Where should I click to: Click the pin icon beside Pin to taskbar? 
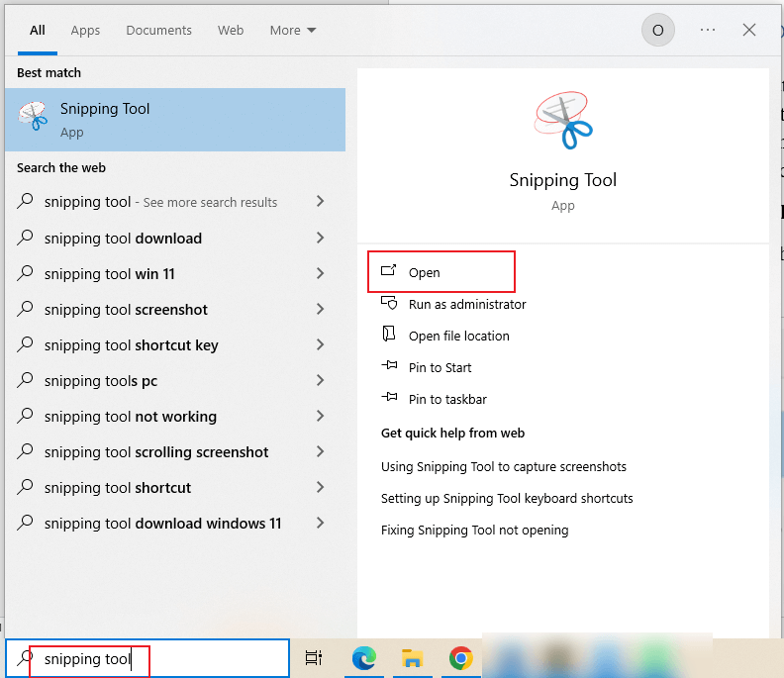(x=389, y=397)
